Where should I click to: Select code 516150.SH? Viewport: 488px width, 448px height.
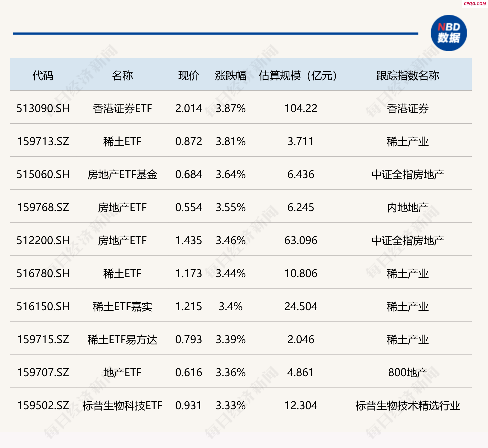click(43, 307)
